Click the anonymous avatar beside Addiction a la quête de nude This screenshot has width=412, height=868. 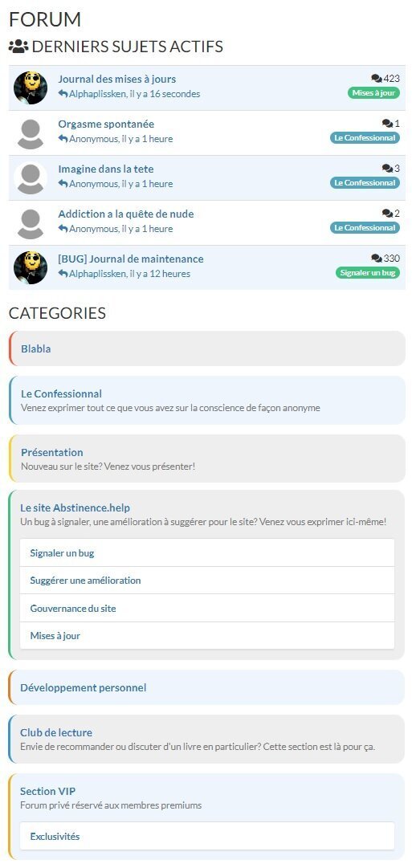(x=31, y=222)
